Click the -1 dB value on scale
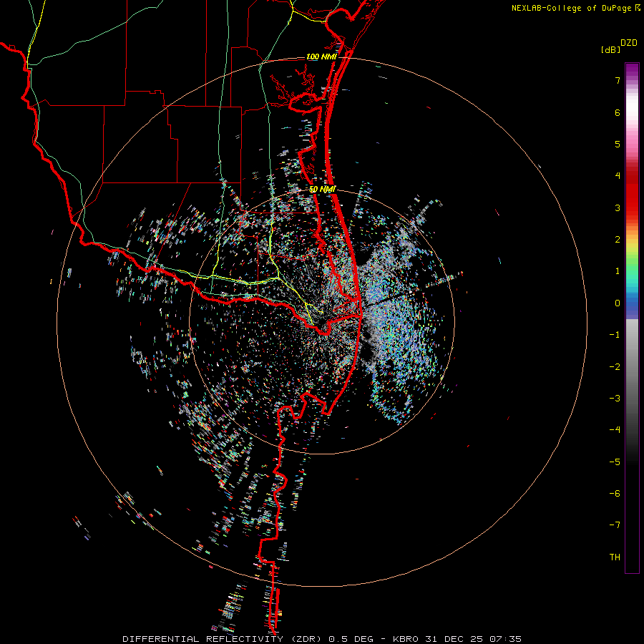The width and height of the screenshot is (644, 644). click(x=615, y=335)
